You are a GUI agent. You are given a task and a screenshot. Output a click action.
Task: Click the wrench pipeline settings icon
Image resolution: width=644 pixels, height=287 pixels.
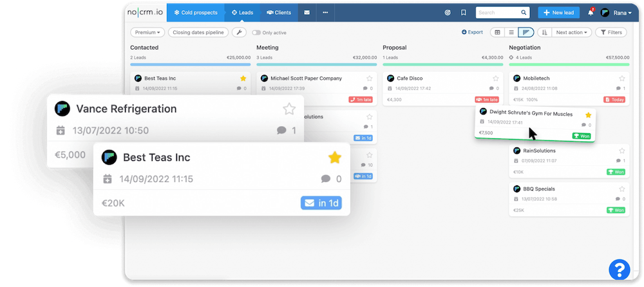point(238,32)
